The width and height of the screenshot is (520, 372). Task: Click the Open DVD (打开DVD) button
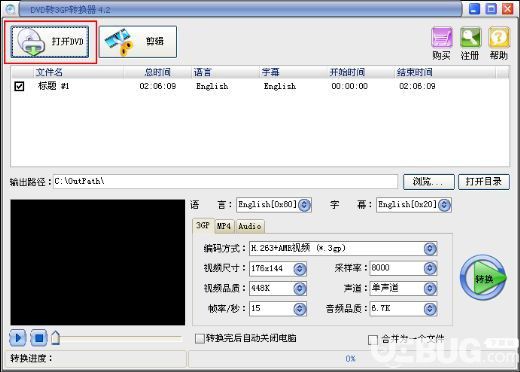pyautogui.click(x=50, y=42)
